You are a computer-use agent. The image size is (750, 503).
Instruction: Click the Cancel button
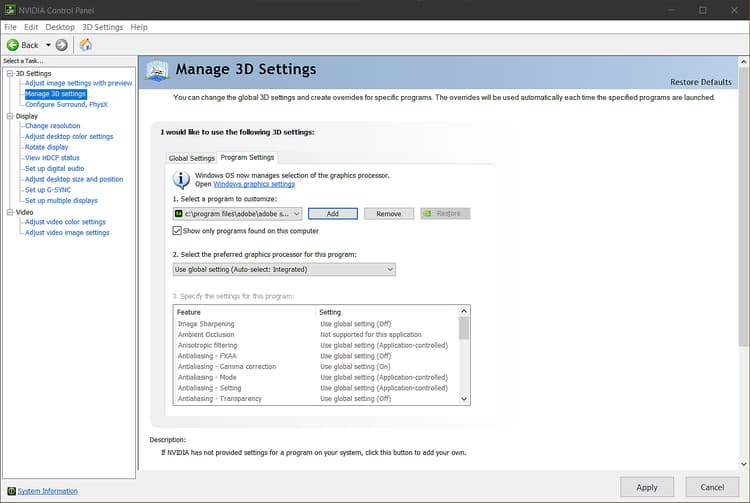pos(712,487)
